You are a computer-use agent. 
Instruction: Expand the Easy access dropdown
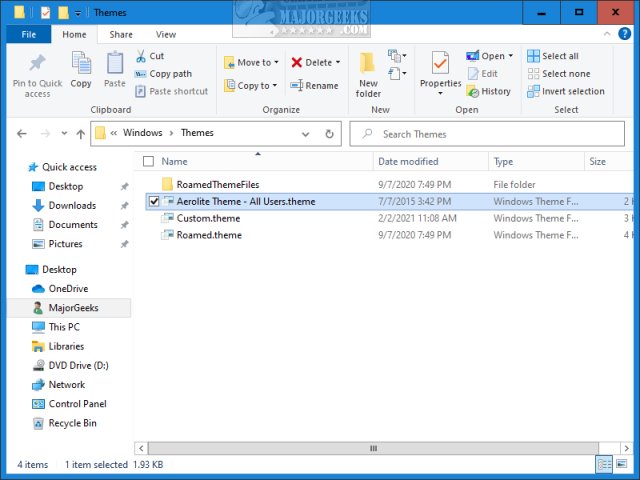point(397,74)
